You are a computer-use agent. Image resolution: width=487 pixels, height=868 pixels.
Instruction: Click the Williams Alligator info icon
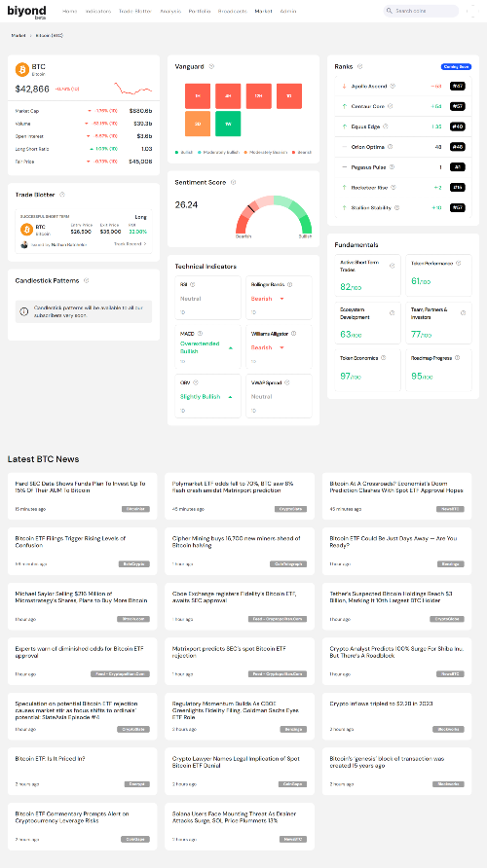[x=293, y=333]
